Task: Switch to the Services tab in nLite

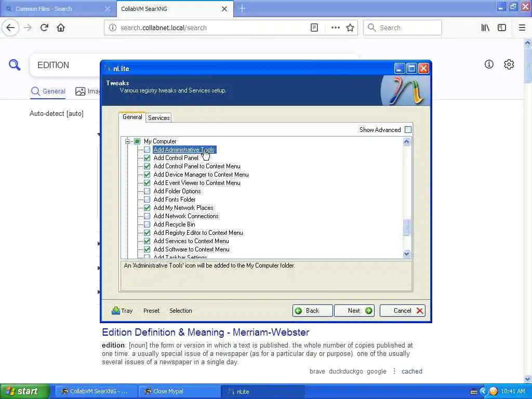Action: [159, 118]
